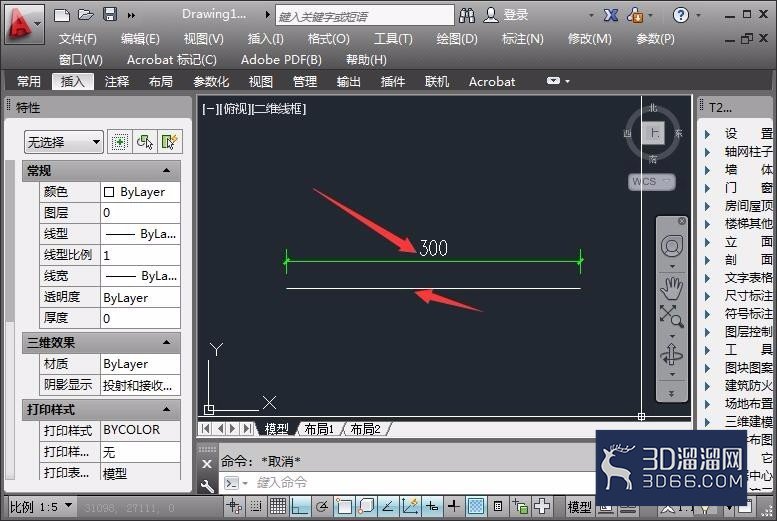
Task: Toggle Dynamic Input in status bar
Action: (x=432, y=506)
